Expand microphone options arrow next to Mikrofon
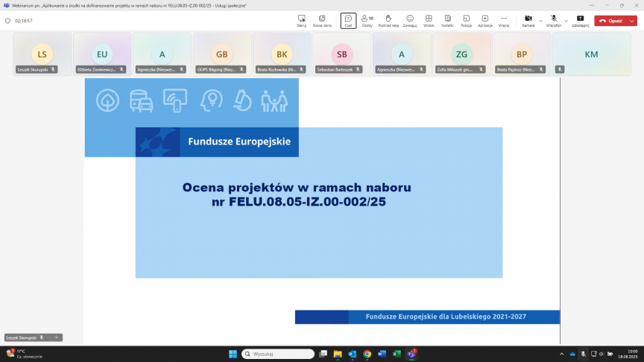644x362 pixels. (x=566, y=21)
